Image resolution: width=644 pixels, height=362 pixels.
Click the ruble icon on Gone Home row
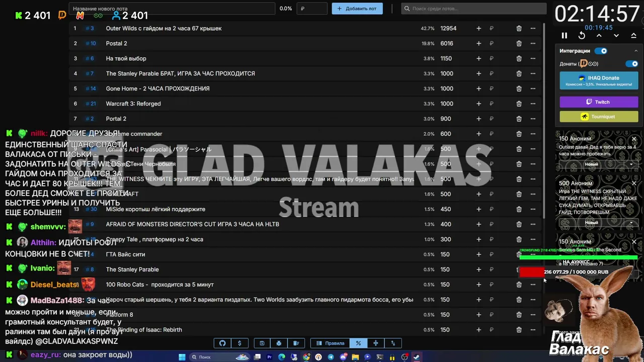coord(492,89)
